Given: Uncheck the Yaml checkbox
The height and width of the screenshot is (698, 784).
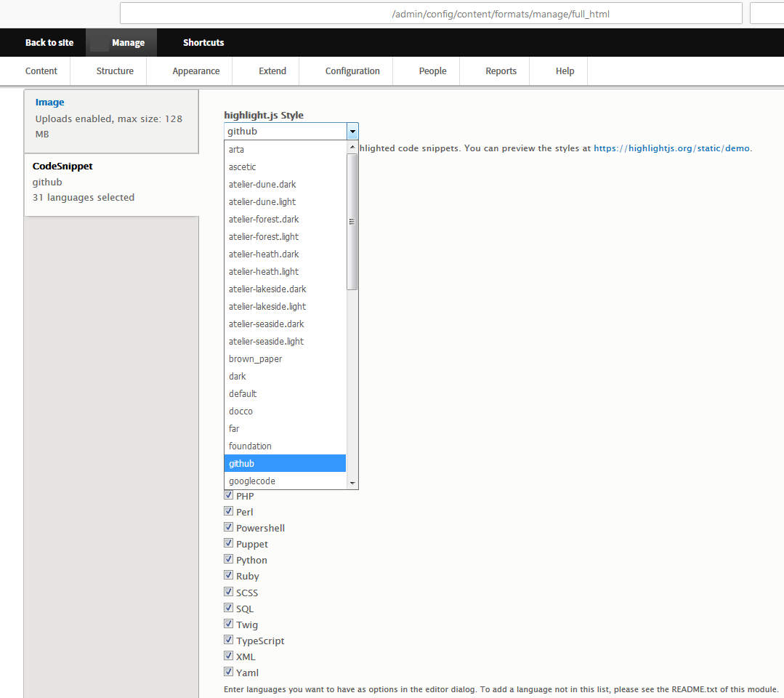Looking at the screenshot, I should coord(228,672).
